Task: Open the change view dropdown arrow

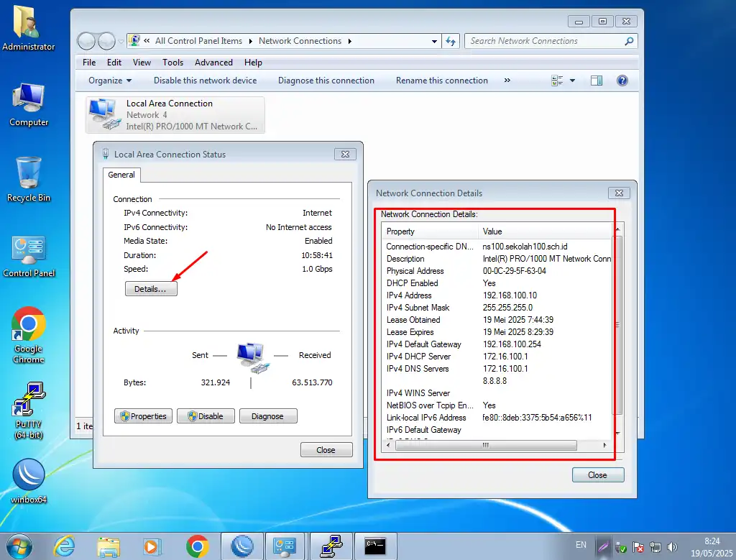Action: 573,81
